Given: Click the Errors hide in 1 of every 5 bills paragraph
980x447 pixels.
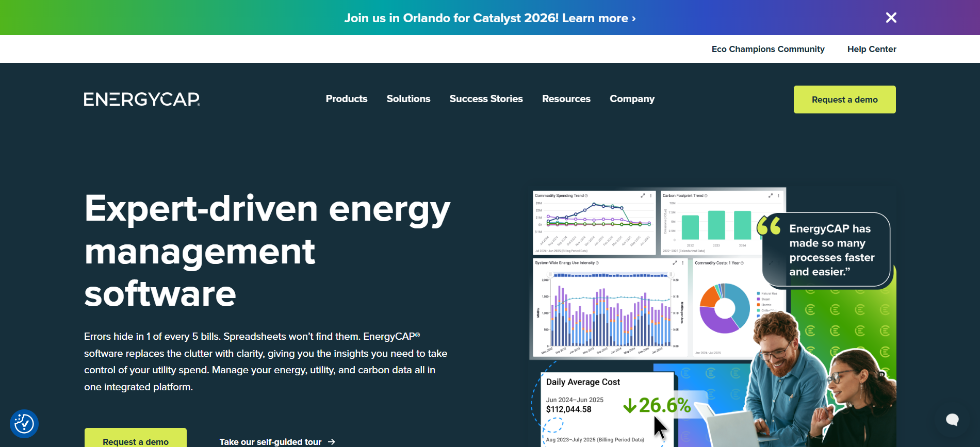Looking at the screenshot, I should (266, 361).
